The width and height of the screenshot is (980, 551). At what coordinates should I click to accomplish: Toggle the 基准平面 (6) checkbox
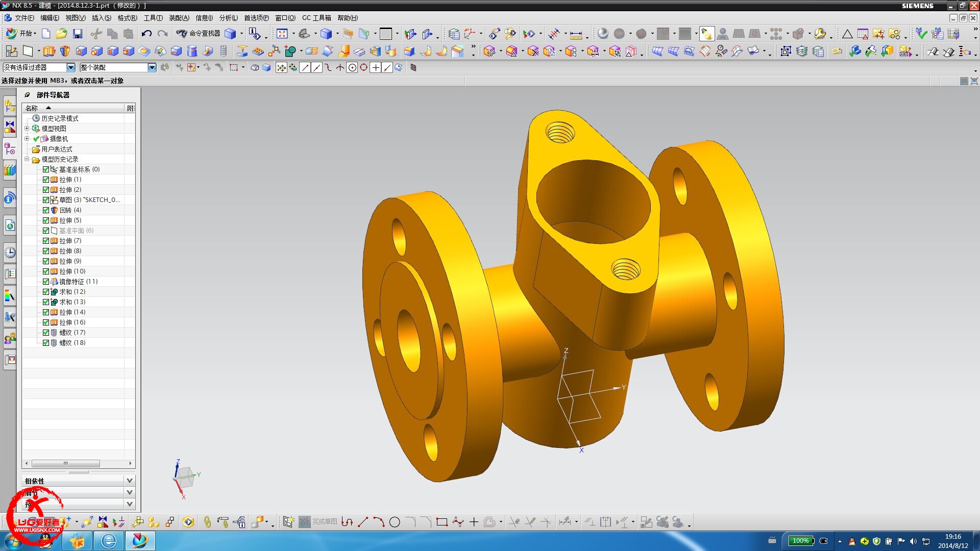pos(46,231)
